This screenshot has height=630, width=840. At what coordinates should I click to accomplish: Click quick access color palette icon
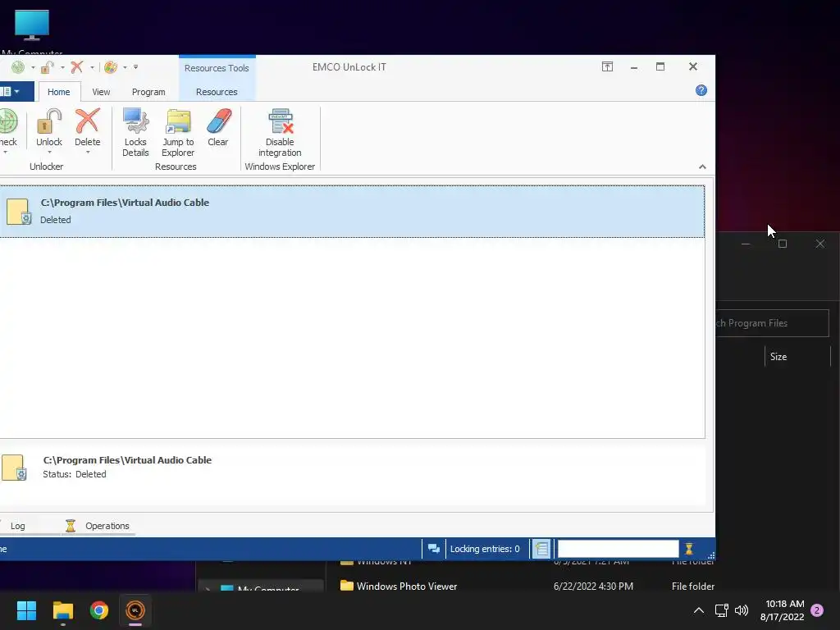(111, 67)
